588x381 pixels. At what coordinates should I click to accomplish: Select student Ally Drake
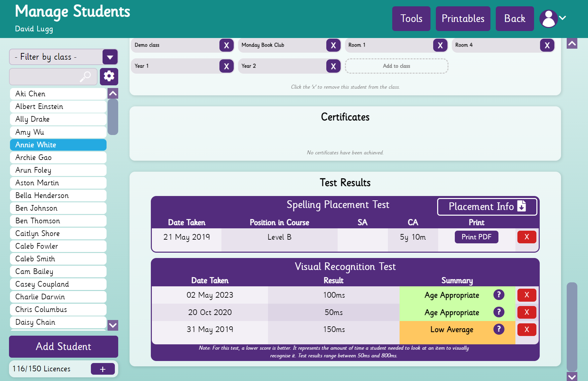click(x=58, y=119)
